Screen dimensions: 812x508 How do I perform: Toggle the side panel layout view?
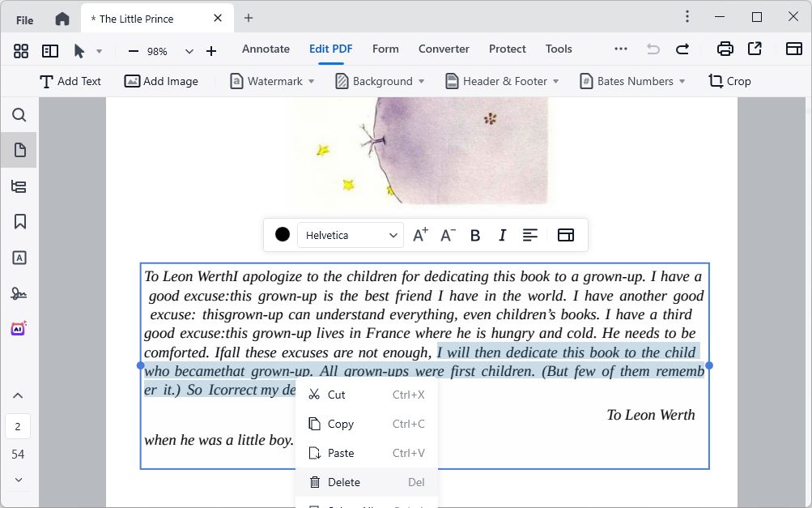pos(50,51)
